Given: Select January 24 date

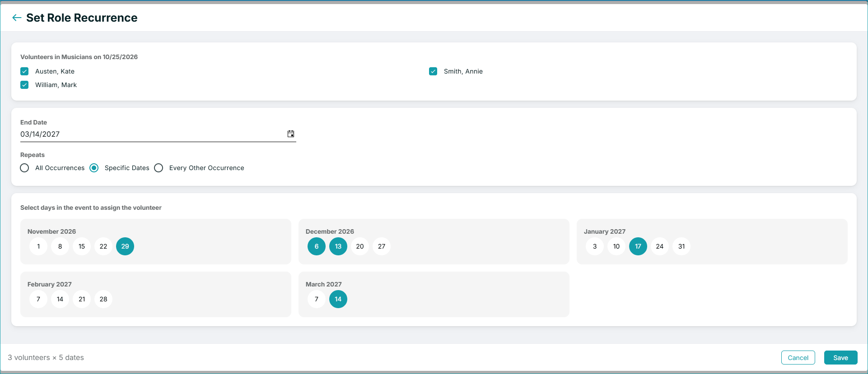Looking at the screenshot, I should point(660,246).
